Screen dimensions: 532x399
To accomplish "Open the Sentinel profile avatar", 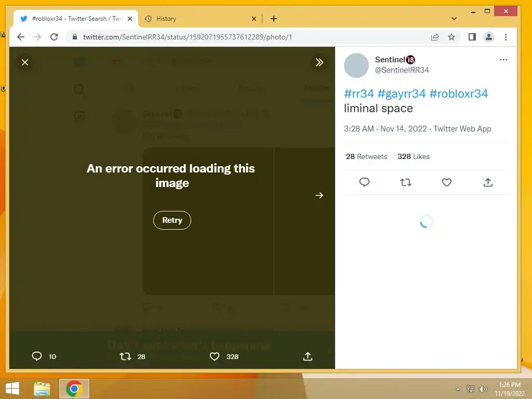I will [x=356, y=65].
